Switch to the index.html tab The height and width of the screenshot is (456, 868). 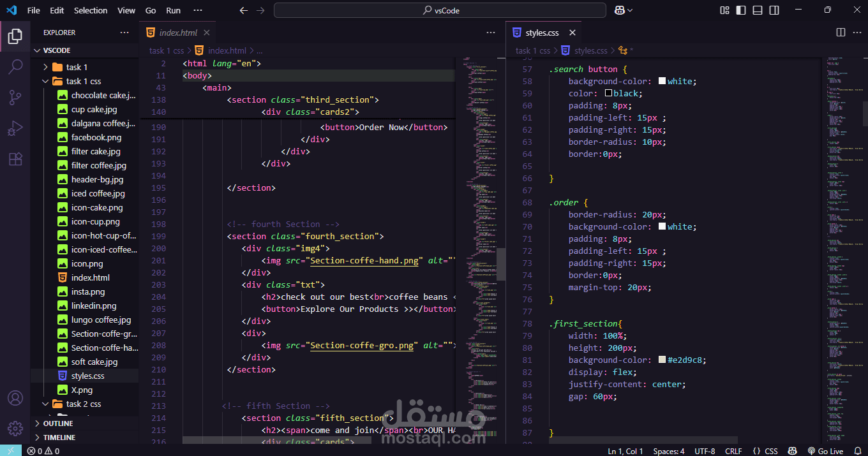point(178,33)
